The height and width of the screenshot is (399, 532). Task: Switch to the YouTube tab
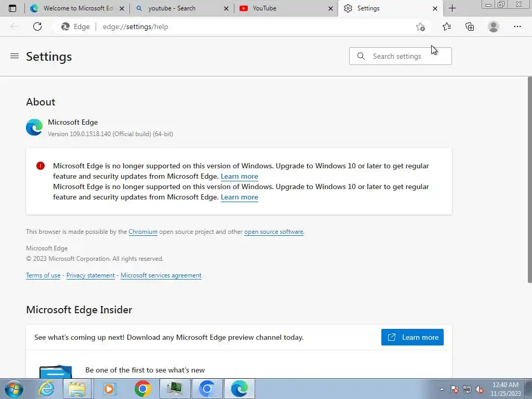(x=286, y=8)
